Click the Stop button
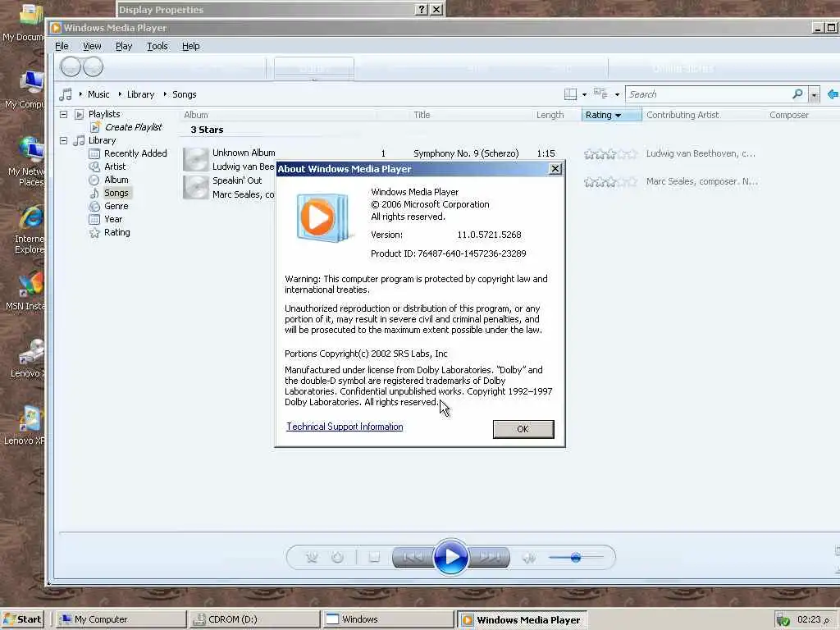Image resolution: width=840 pixels, height=630 pixels. [374, 558]
